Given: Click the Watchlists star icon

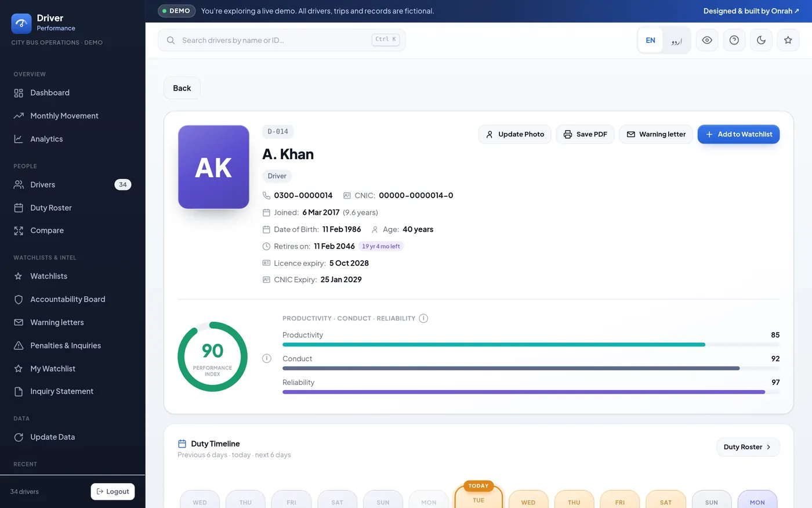Looking at the screenshot, I should point(19,276).
